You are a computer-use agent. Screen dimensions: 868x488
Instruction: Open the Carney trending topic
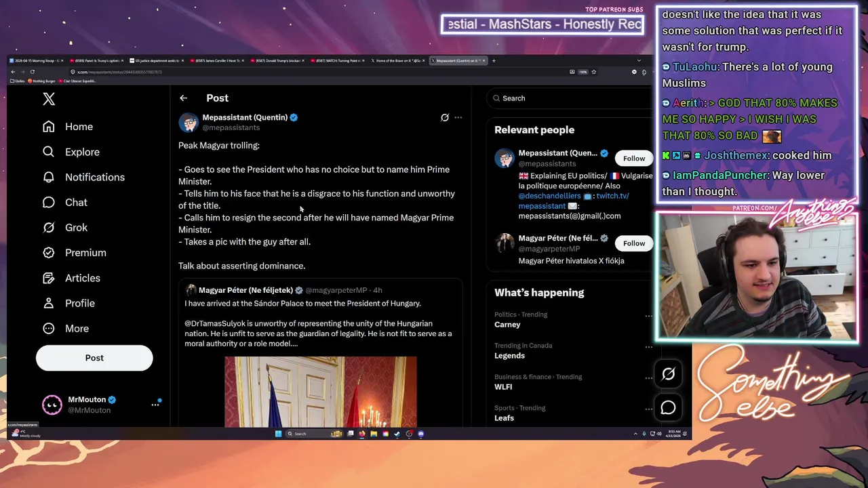click(507, 325)
